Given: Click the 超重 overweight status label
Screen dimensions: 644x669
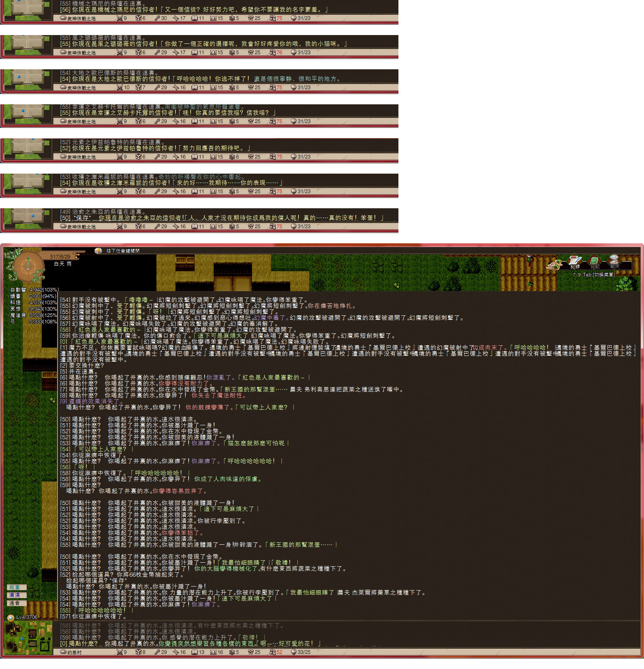Looking at the screenshot, I should 17,587.
